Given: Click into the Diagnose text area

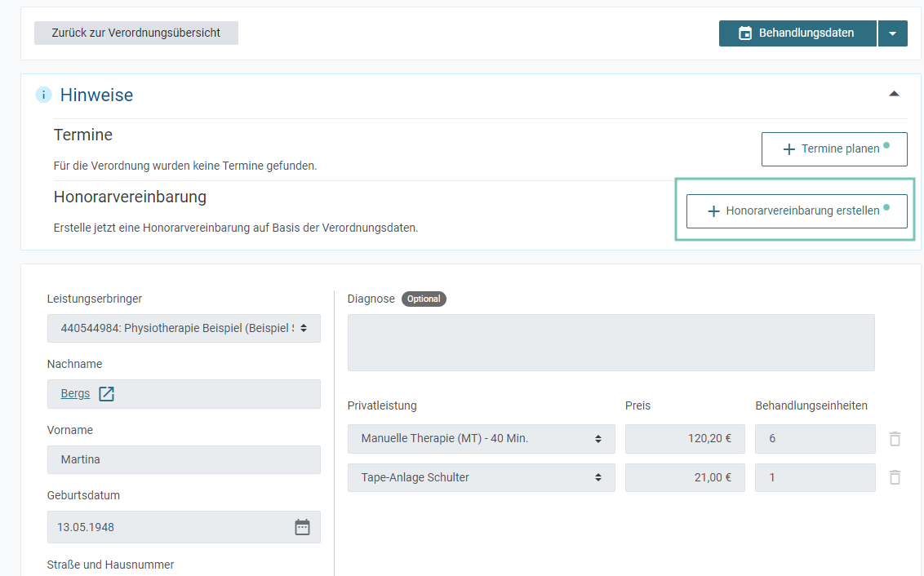Looking at the screenshot, I should click(611, 343).
